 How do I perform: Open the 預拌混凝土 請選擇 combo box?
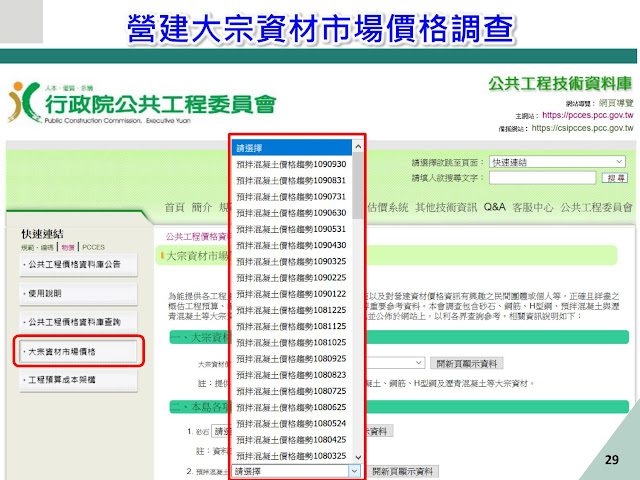(x=296, y=471)
